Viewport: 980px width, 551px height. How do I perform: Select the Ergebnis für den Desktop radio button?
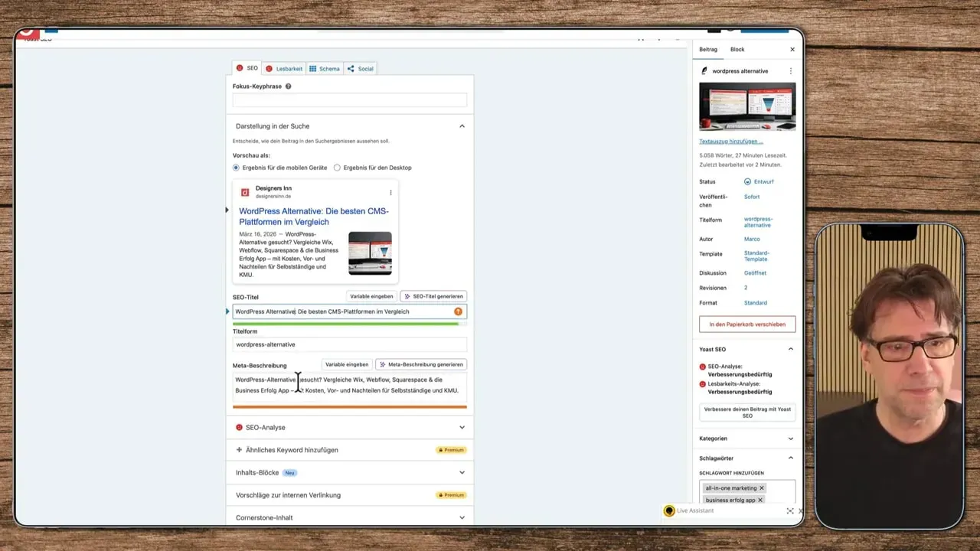(x=337, y=168)
